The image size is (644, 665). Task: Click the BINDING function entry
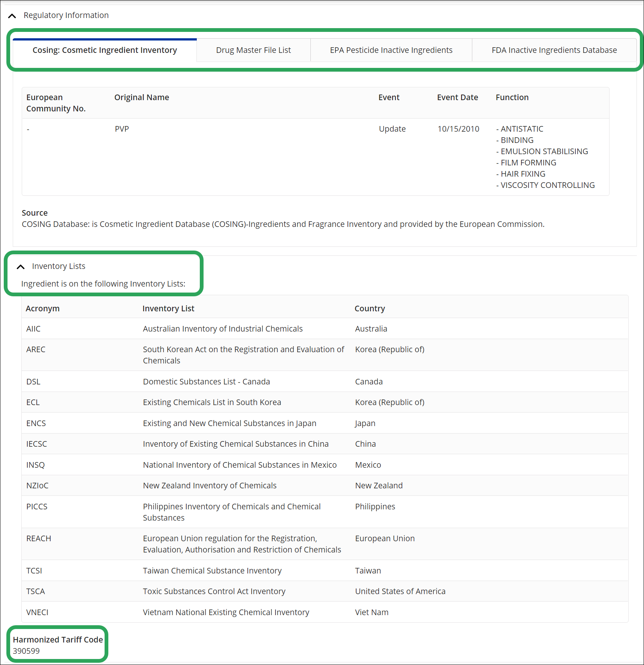(x=515, y=140)
